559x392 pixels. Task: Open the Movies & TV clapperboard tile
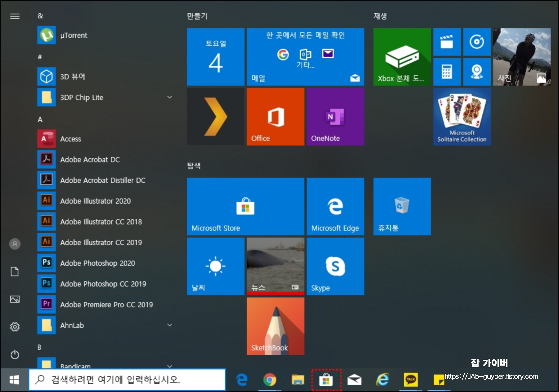pos(447,42)
